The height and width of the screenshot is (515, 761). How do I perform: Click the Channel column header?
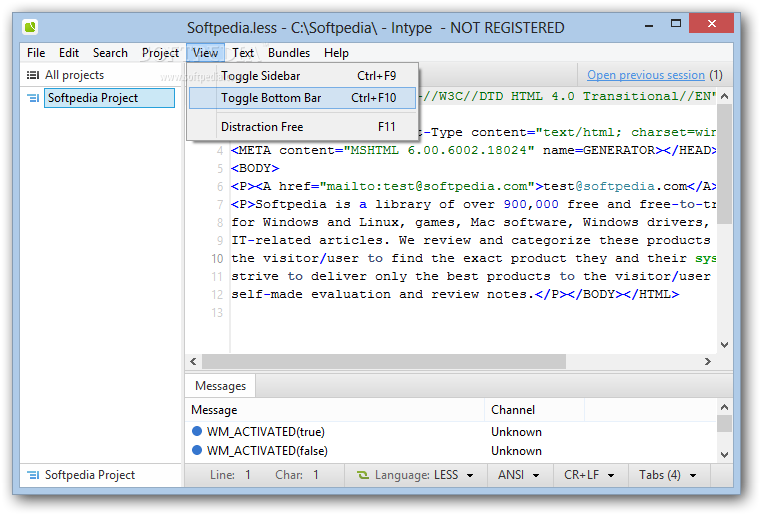pyautogui.click(x=534, y=410)
